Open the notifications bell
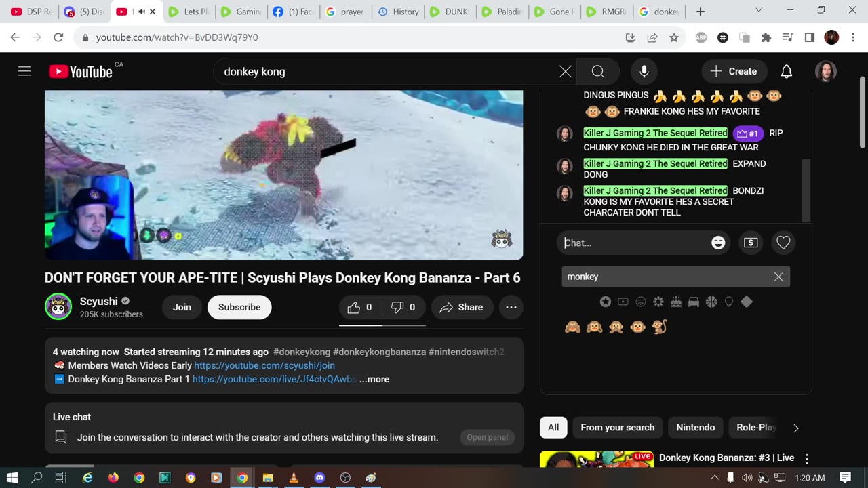 click(787, 71)
